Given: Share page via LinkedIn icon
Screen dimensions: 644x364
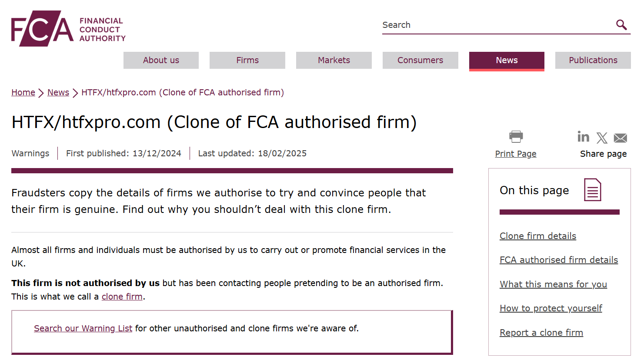Looking at the screenshot, I should (x=583, y=137).
